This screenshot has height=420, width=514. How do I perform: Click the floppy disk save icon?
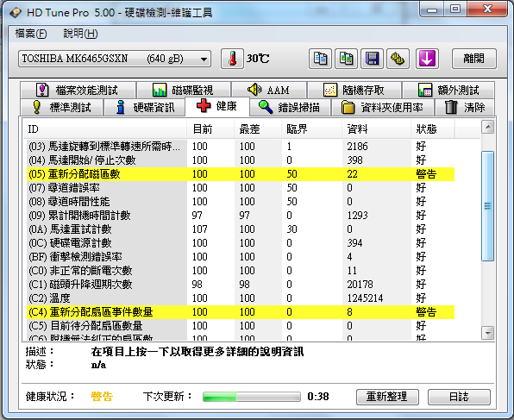click(372, 59)
